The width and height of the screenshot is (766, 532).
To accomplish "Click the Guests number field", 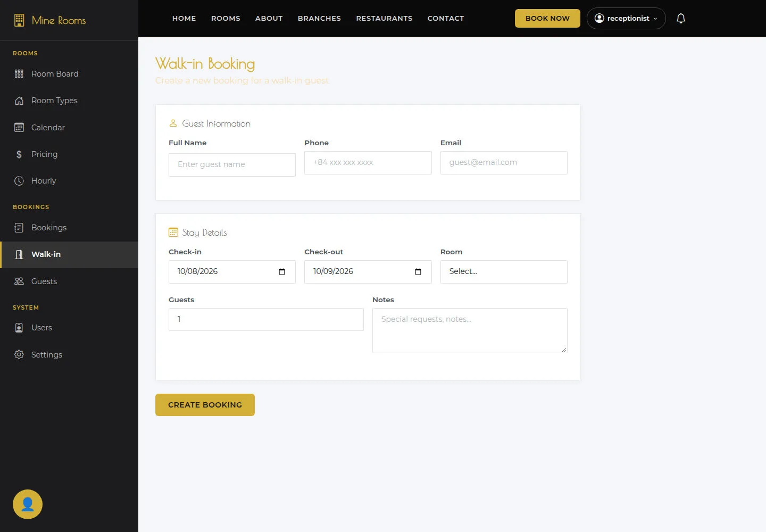I will (x=266, y=320).
